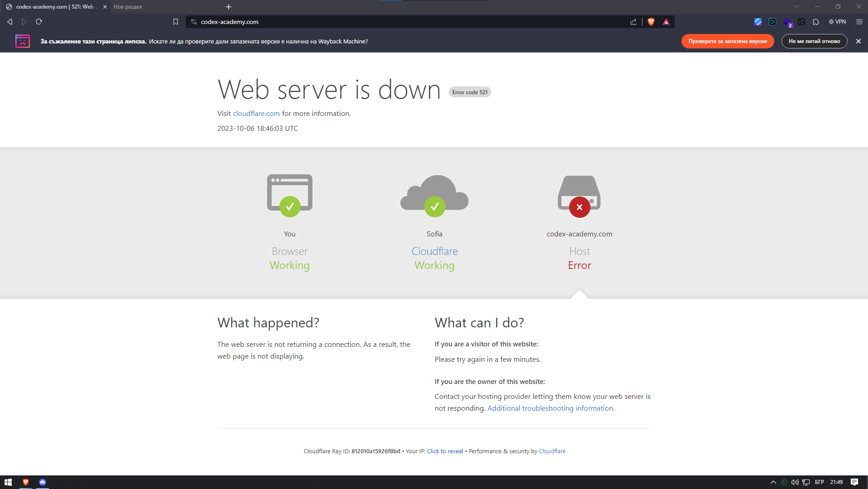
Task: Open the Brave hamburger menu
Action: pyautogui.click(x=859, y=22)
